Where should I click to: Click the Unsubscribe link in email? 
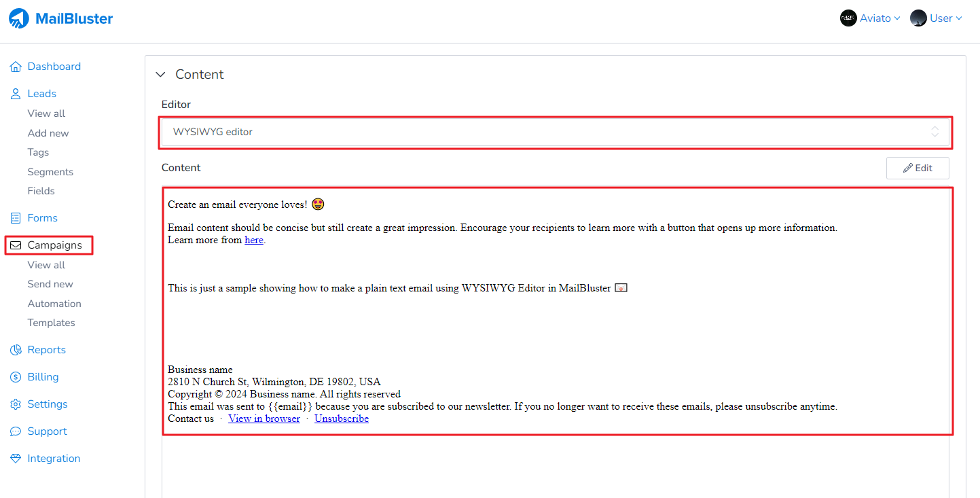tap(342, 419)
